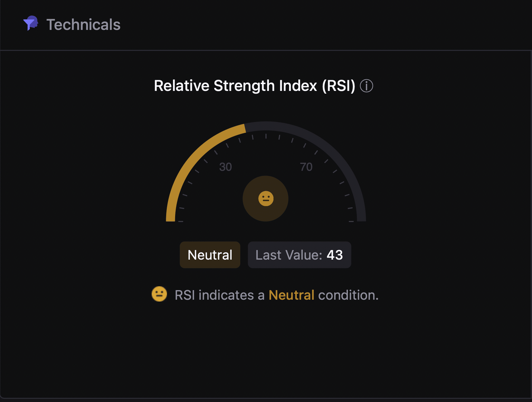Click the top center tick mark of gauge
This screenshot has width=532, height=402.
click(x=266, y=136)
